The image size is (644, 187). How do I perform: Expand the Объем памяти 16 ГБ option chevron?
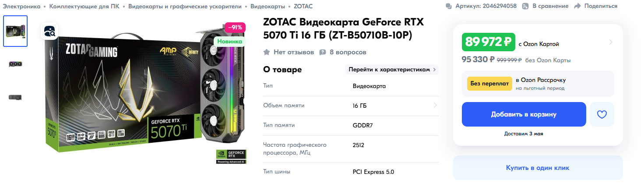(435, 105)
